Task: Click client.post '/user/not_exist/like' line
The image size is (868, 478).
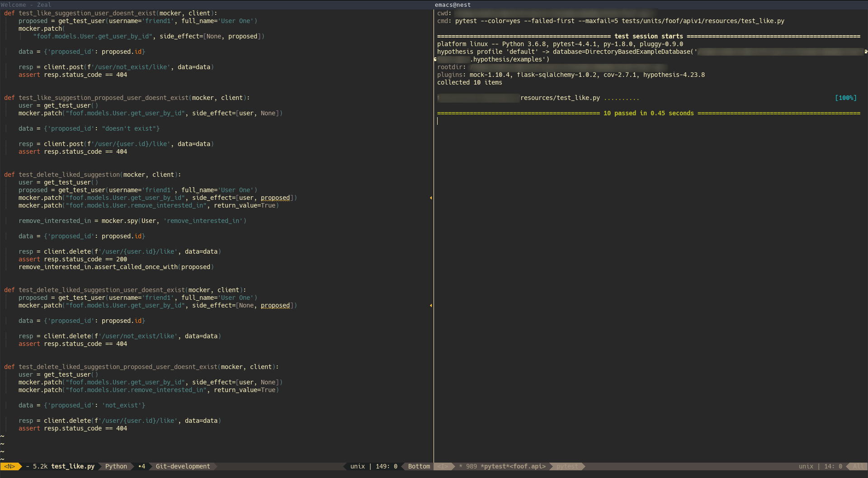Action: 116,67
